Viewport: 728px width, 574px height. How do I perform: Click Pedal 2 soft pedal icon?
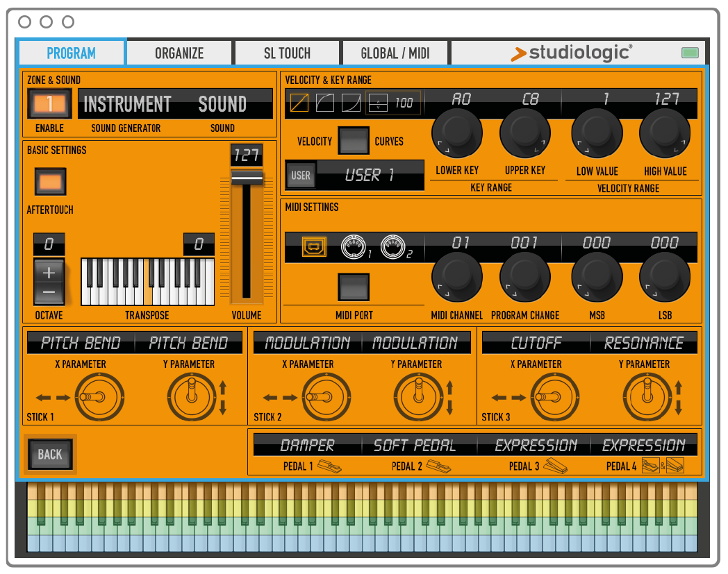438,466
